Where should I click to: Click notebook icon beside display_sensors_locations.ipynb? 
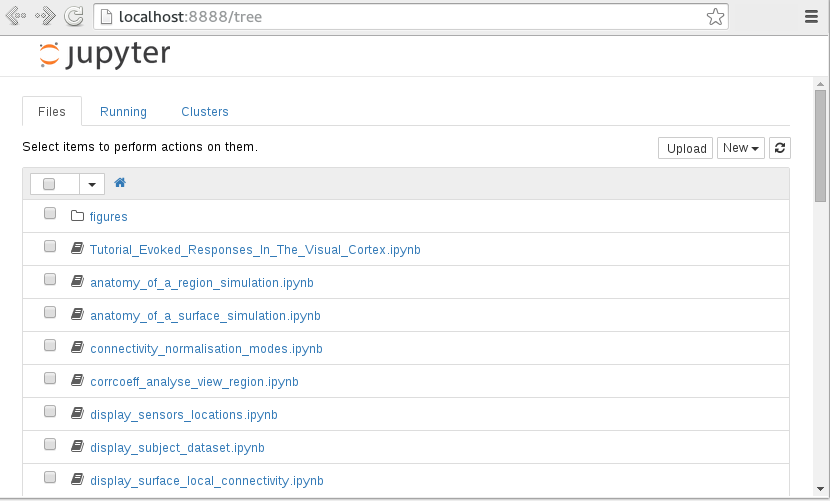77,413
